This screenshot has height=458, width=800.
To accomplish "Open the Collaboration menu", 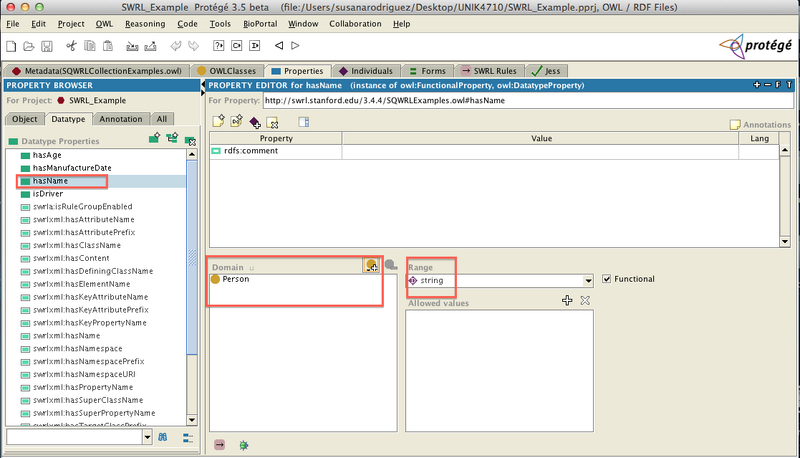I will (x=355, y=24).
